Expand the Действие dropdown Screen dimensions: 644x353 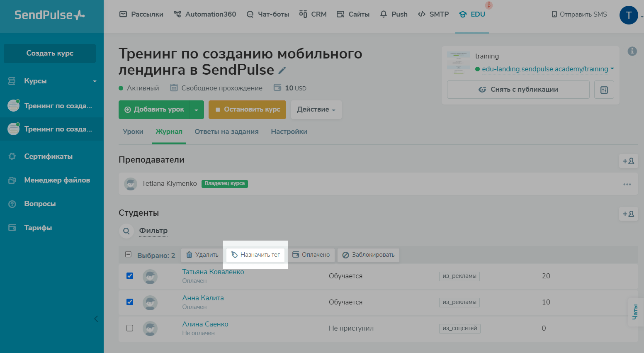coord(316,110)
